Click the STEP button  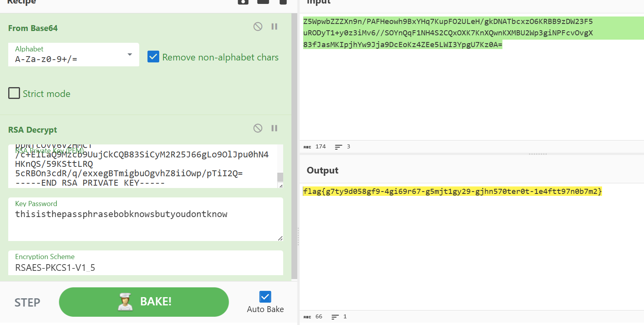click(x=27, y=302)
